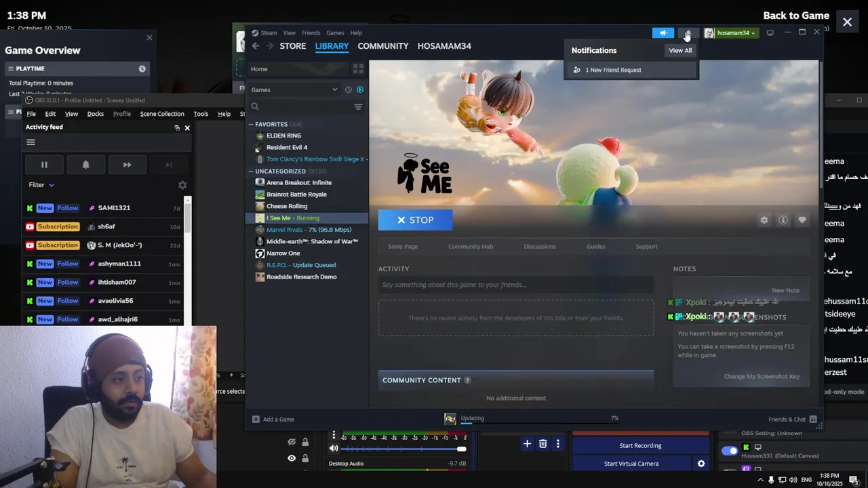Click the Playtime clock icon in Game Overview

142,68
